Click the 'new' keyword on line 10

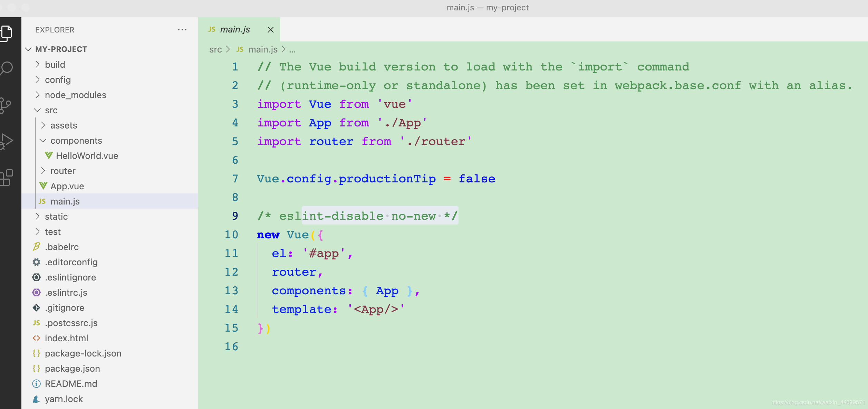pyautogui.click(x=268, y=235)
